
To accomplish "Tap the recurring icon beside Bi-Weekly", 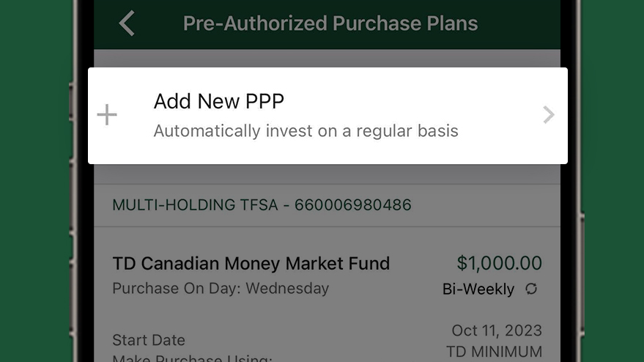I will tap(531, 289).
